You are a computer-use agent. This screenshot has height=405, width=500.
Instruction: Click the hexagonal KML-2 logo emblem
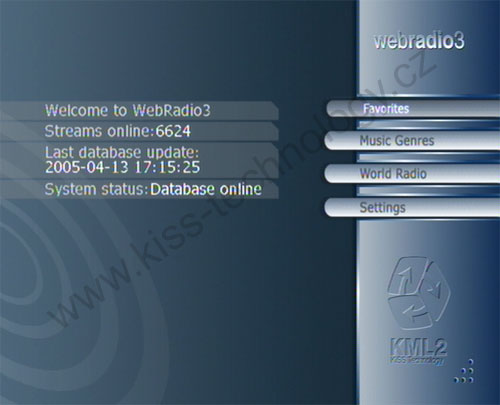point(419,293)
